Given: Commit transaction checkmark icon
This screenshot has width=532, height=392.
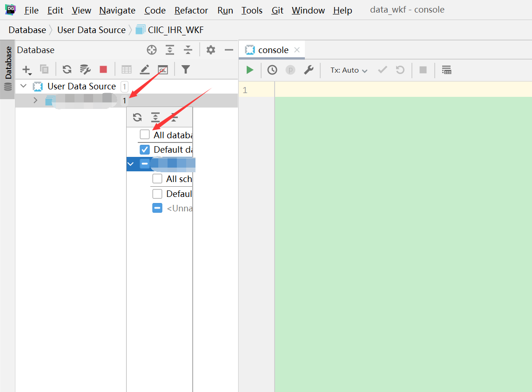Looking at the screenshot, I should tap(383, 70).
